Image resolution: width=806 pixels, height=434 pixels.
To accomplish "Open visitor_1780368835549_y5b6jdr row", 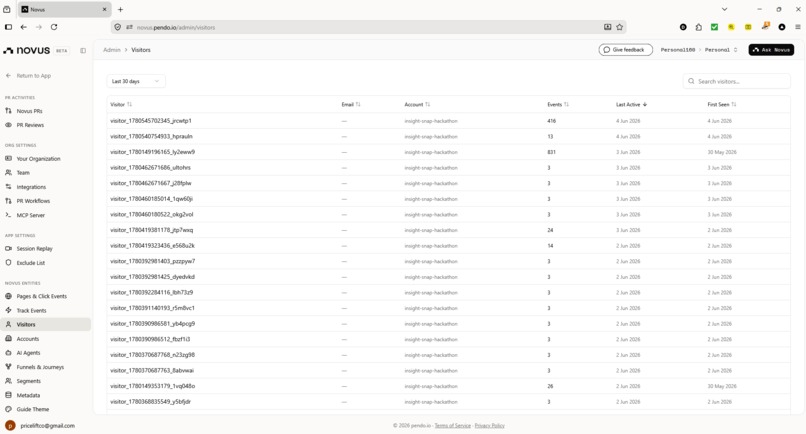I will (448, 402).
